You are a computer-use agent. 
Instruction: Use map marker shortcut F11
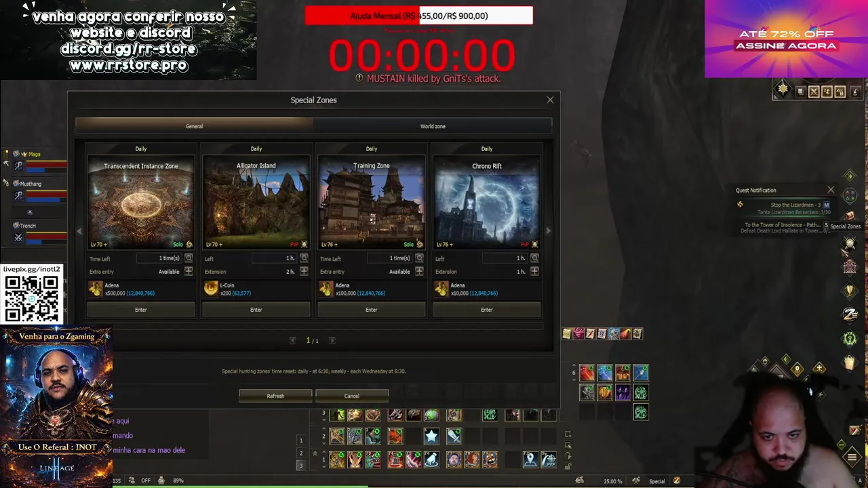coord(530,460)
